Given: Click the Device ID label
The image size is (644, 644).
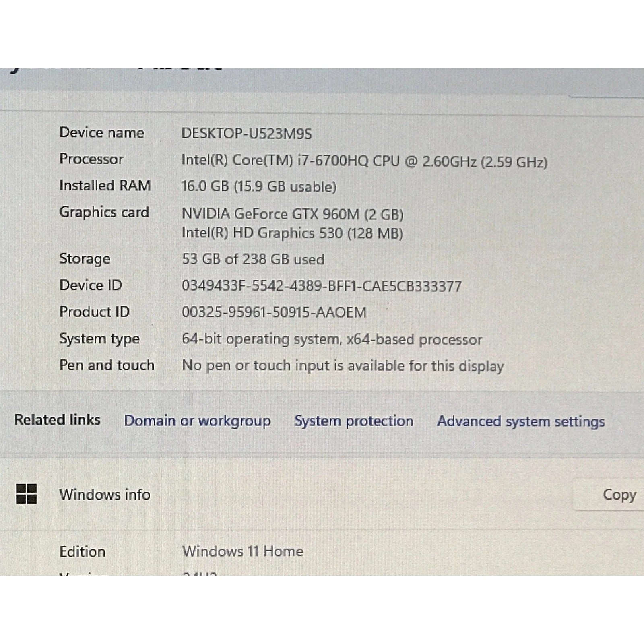Looking at the screenshot, I should [x=91, y=285].
